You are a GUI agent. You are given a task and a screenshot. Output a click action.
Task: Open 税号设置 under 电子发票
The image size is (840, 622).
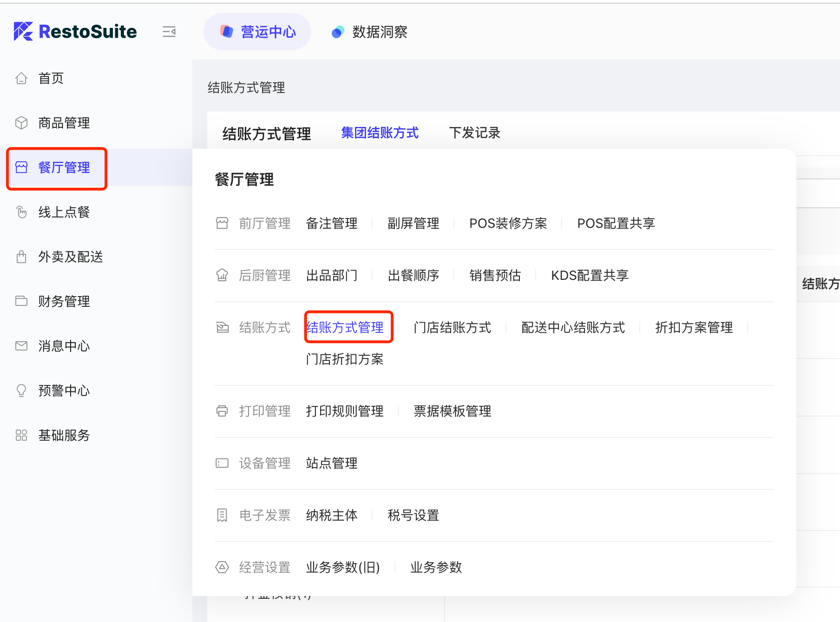(x=413, y=515)
